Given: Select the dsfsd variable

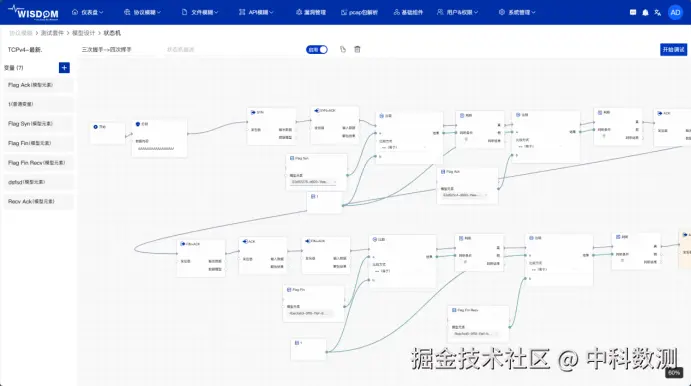Looking at the screenshot, I should pyautogui.click(x=38, y=182).
